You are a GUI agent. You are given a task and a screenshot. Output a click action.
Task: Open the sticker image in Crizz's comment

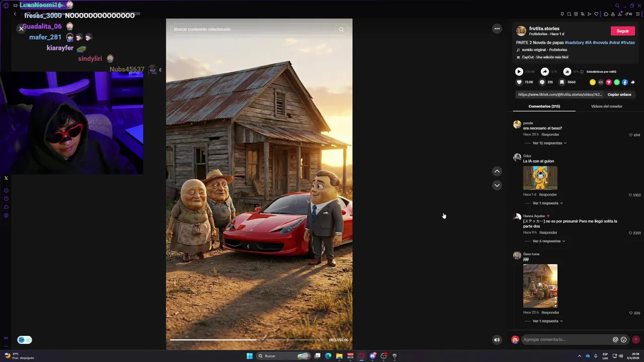click(x=540, y=177)
